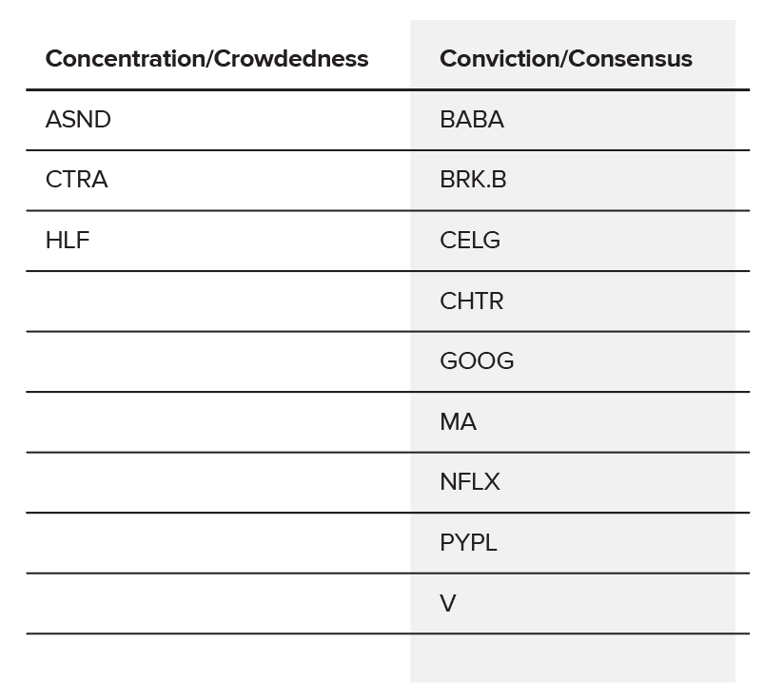Click the Concentration/Crowdedness column header
The width and height of the screenshot is (764, 700).
(206, 59)
